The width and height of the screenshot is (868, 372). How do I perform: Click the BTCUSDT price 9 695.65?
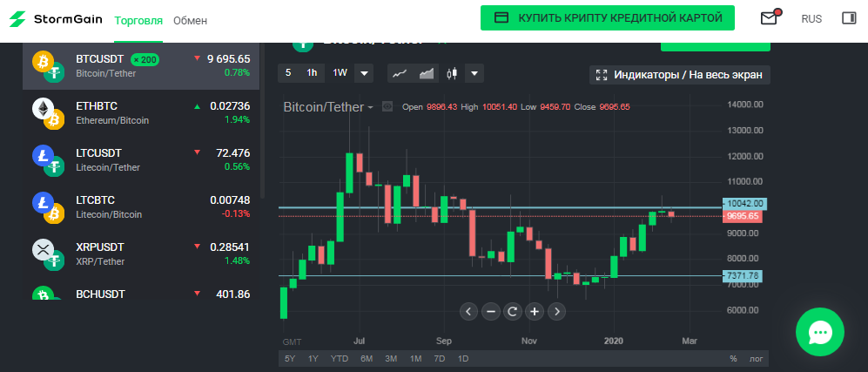pyautogui.click(x=229, y=58)
